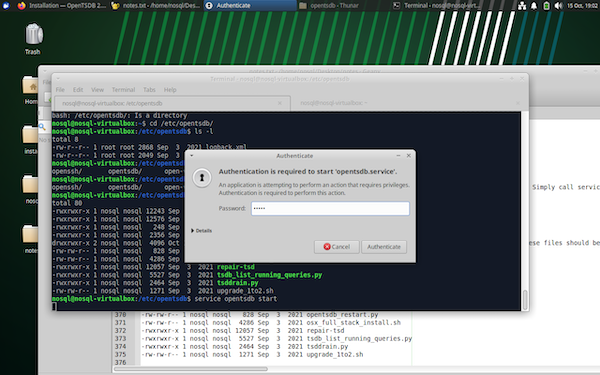The width and height of the screenshot is (600, 375).
Task: Open the Terminal Help menu
Action: click(x=170, y=90)
